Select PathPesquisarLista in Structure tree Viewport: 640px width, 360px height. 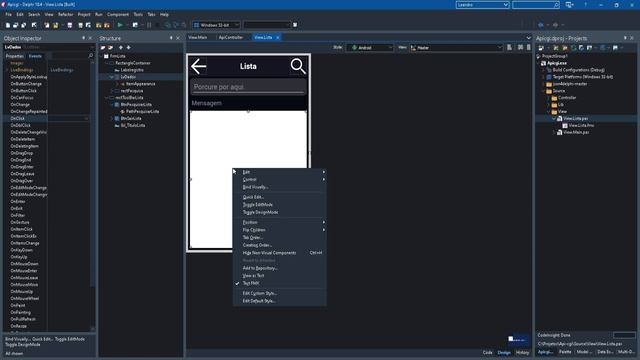point(142,111)
